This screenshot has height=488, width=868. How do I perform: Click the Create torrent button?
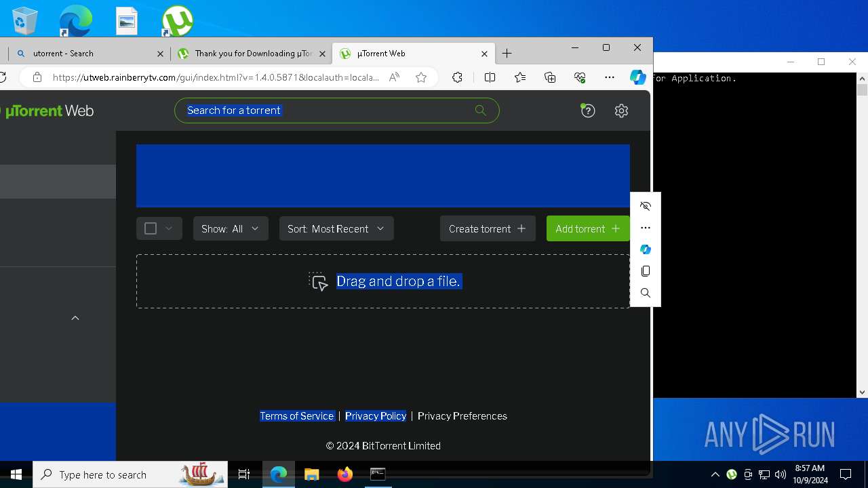pos(488,228)
